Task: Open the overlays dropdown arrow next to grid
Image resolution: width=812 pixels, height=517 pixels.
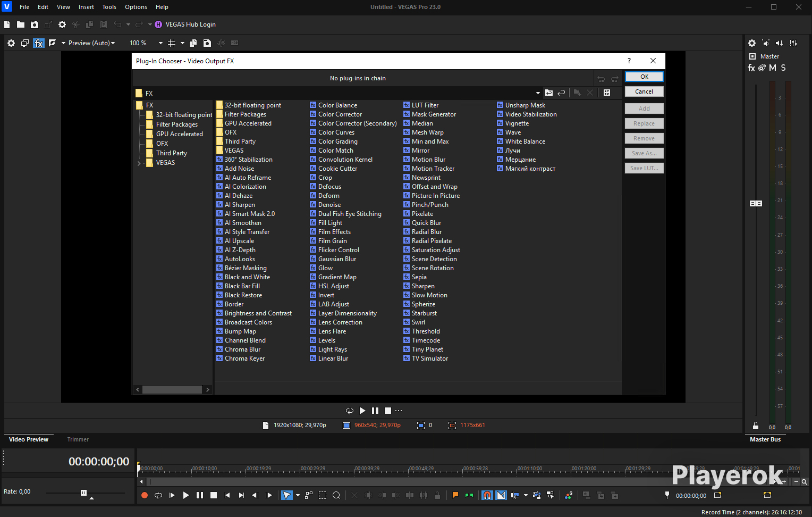Action: (x=182, y=43)
